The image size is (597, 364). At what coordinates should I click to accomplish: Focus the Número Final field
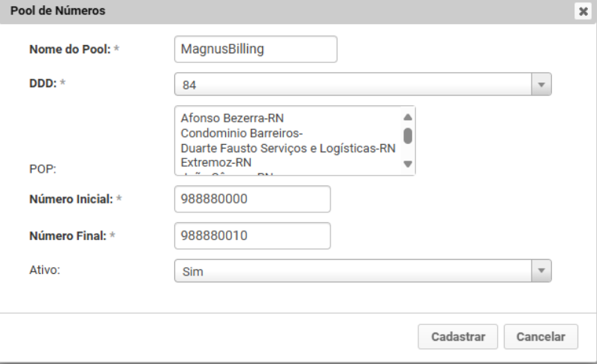[252, 236]
